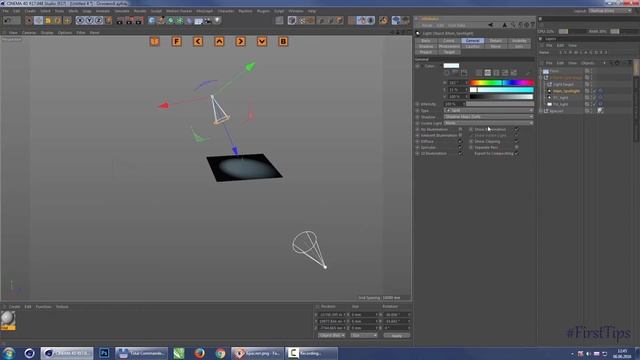Activate the Scale tool
Screen dimensions: 640x360
coord(48,20)
